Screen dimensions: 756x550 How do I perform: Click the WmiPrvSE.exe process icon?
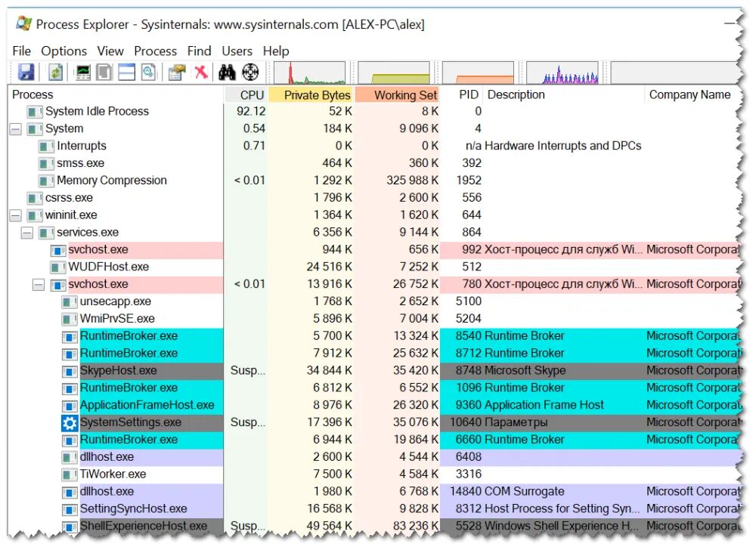click(x=70, y=320)
